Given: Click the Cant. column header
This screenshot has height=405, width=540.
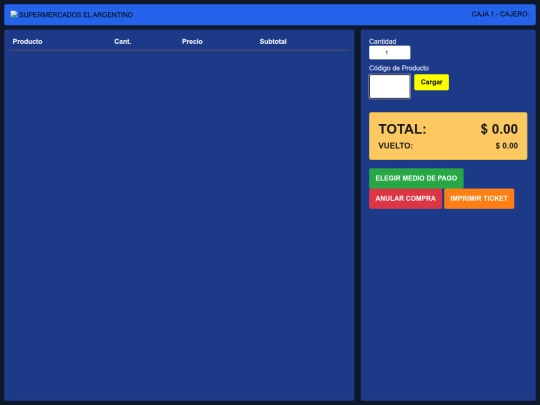Looking at the screenshot, I should (x=123, y=42).
